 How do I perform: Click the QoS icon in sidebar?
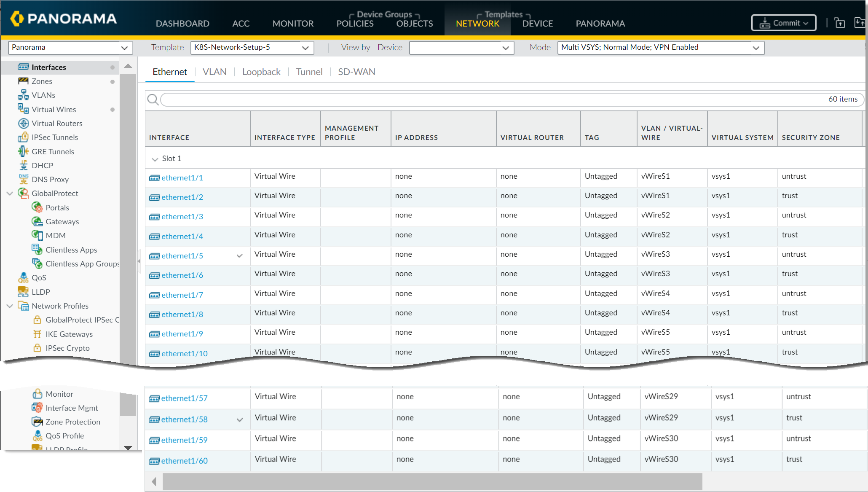coord(23,277)
